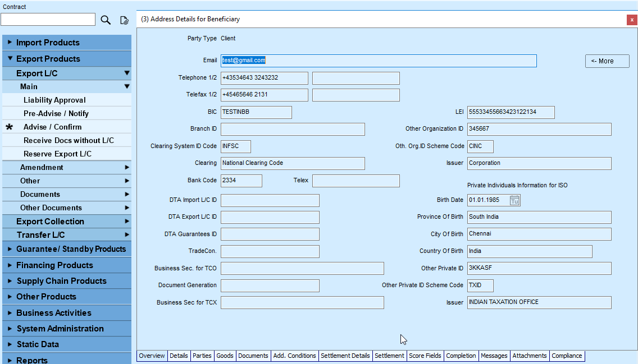Click the '<- More' button
Image resolution: width=638 pixels, height=364 pixels.
point(607,61)
